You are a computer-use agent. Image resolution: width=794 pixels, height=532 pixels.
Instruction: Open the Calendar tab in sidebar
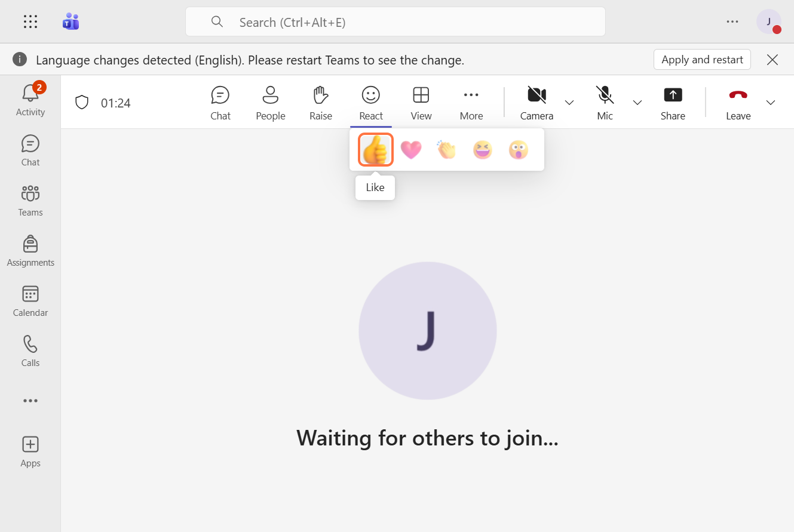click(30, 302)
